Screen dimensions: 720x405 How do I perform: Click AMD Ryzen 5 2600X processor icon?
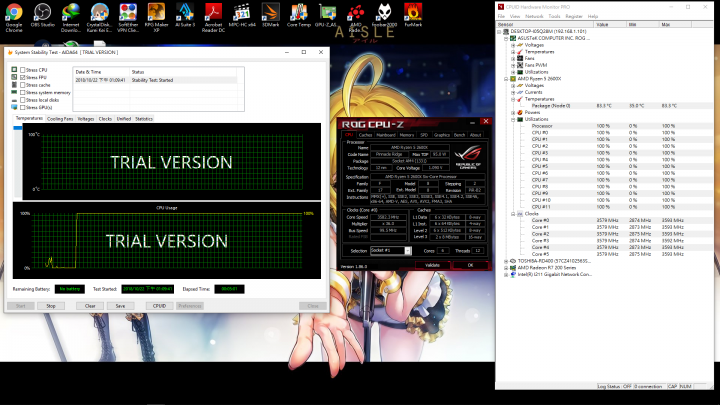[513, 79]
